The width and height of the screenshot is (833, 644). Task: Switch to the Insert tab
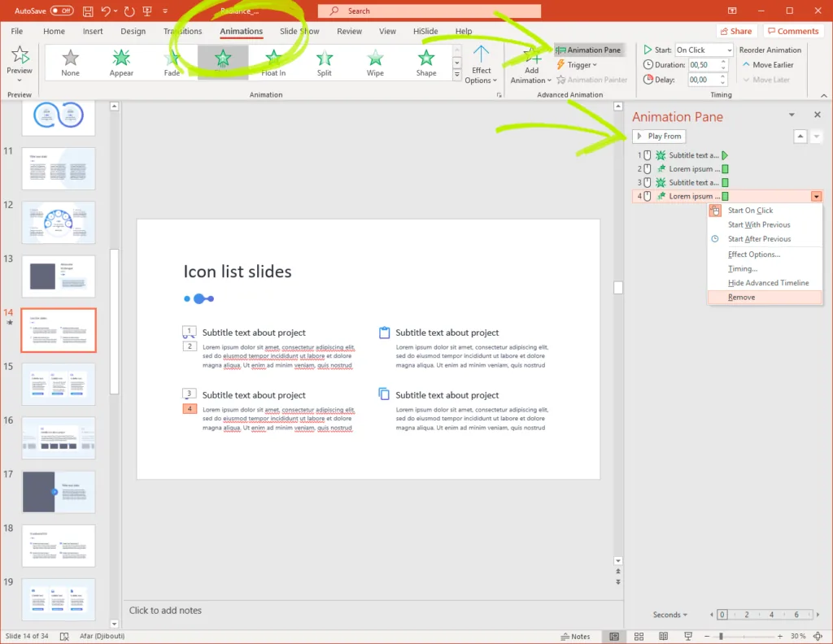click(x=93, y=32)
